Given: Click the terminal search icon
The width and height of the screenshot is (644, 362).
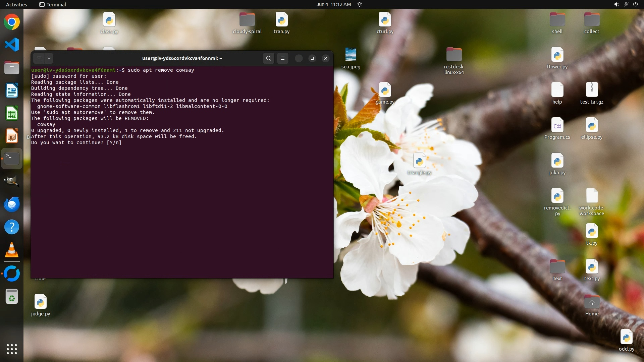Looking at the screenshot, I should [268, 58].
